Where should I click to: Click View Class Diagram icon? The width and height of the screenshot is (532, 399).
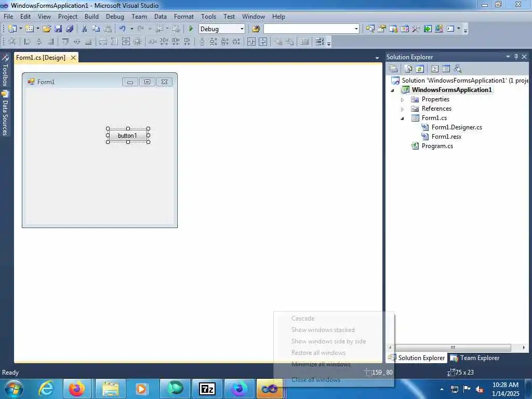click(458, 69)
